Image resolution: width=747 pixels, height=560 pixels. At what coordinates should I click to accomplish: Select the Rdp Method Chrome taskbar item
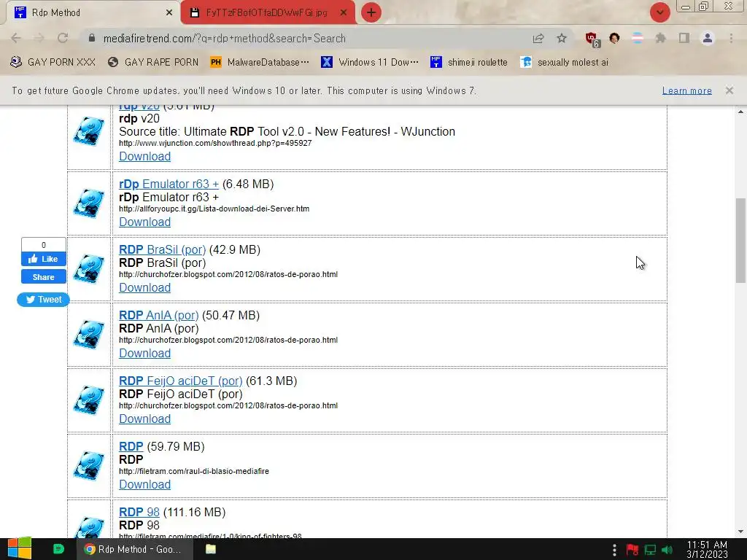pos(135,549)
